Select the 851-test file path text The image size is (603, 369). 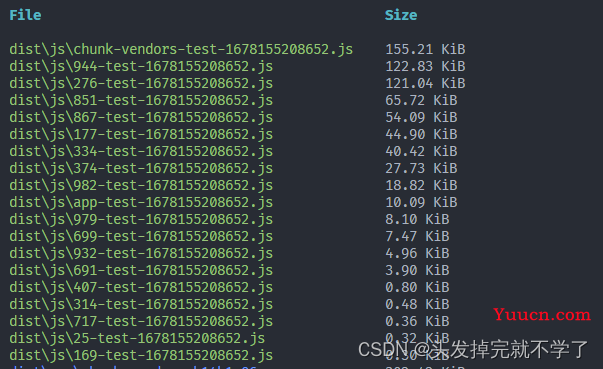(x=141, y=101)
